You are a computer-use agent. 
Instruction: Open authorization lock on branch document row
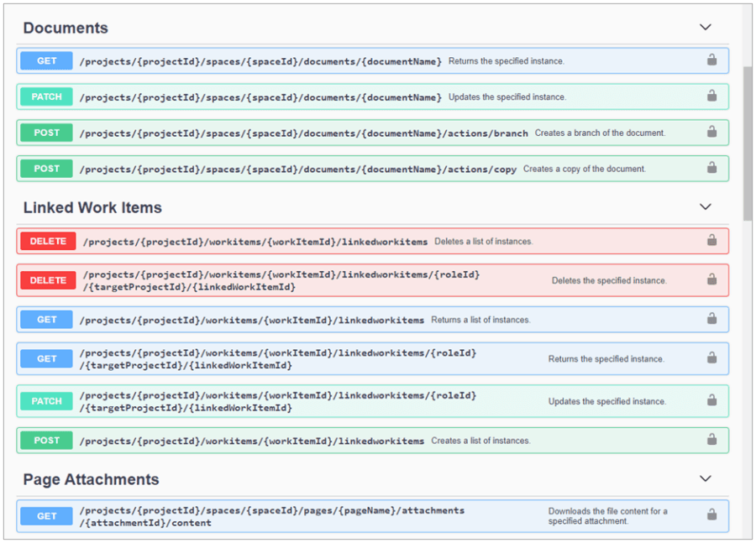(x=711, y=133)
